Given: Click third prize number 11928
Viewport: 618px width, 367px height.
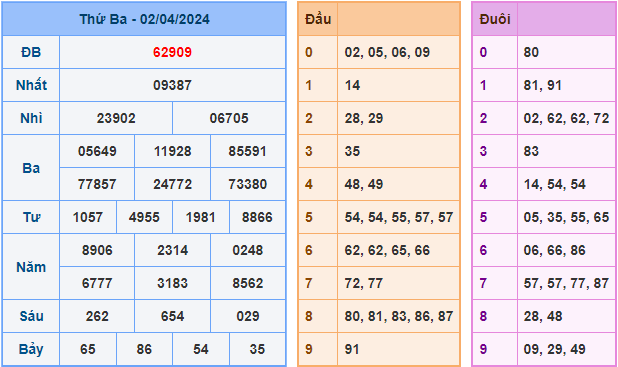Looking at the screenshot, I should tap(172, 151).
